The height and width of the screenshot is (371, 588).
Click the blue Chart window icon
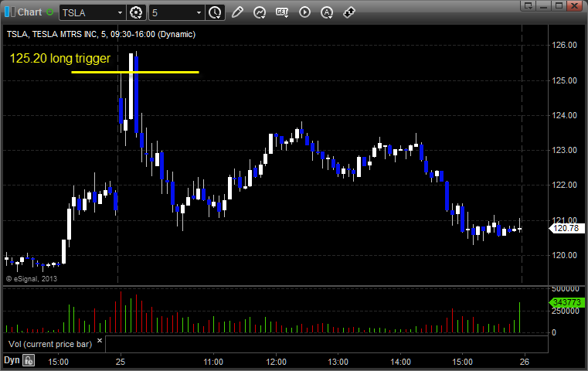[x=10, y=12]
